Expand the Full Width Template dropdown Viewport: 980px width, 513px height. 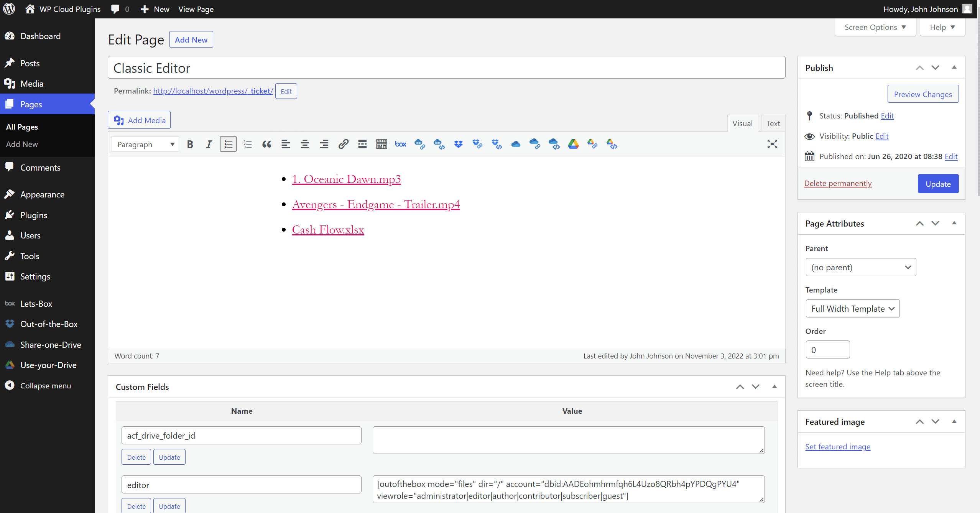click(x=853, y=309)
